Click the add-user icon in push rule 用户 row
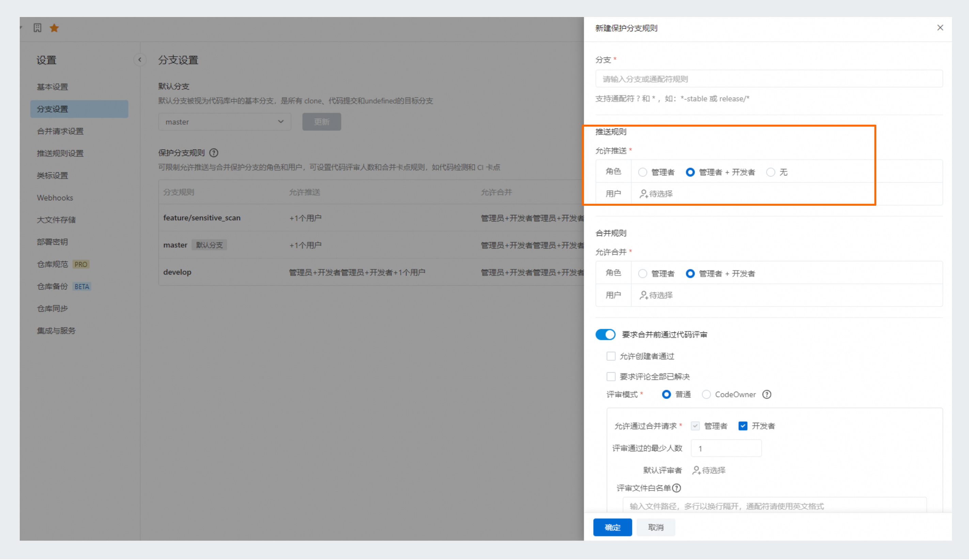The height and width of the screenshot is (560, 969). [643, 194]
